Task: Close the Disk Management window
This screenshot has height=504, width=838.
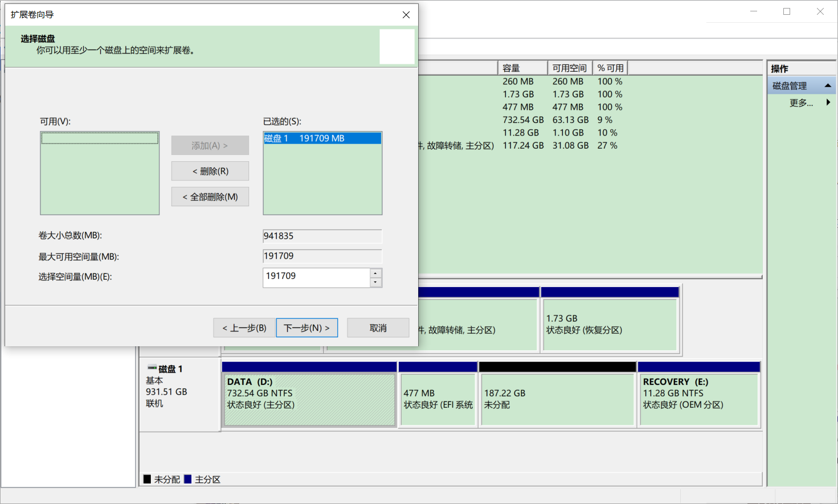Action: 820,11
